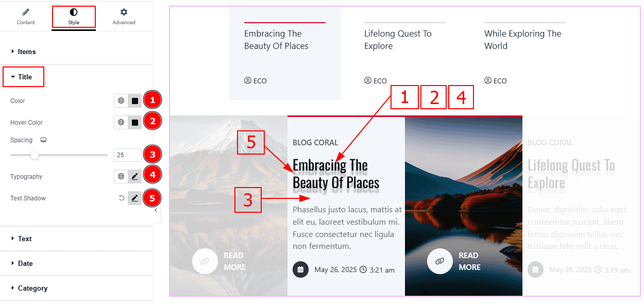This screenshot has height=304, width=644.
Task: Open the title Color black swatch
Action: click(135, 101)
